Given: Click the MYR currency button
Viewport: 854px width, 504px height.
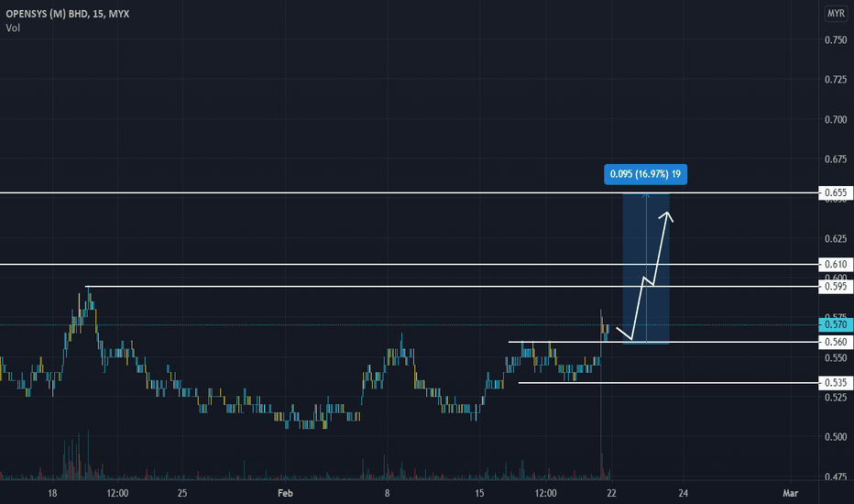Looking at the screenshot, I should 836,14.
